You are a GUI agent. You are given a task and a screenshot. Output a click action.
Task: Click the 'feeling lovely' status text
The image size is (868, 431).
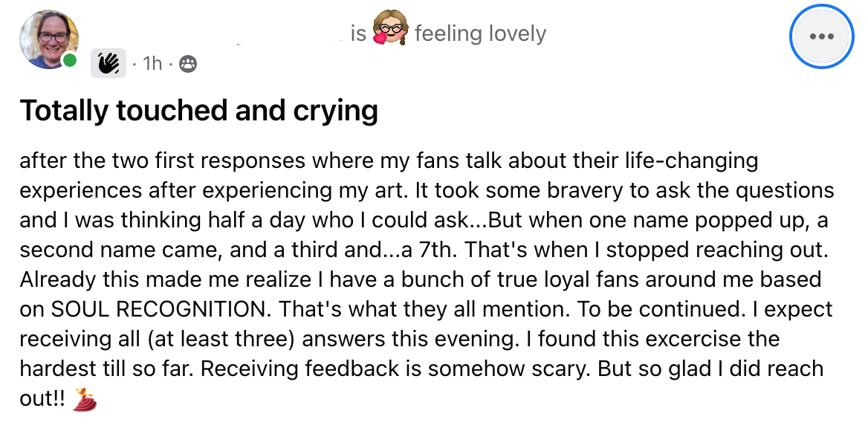coord(480,33)
